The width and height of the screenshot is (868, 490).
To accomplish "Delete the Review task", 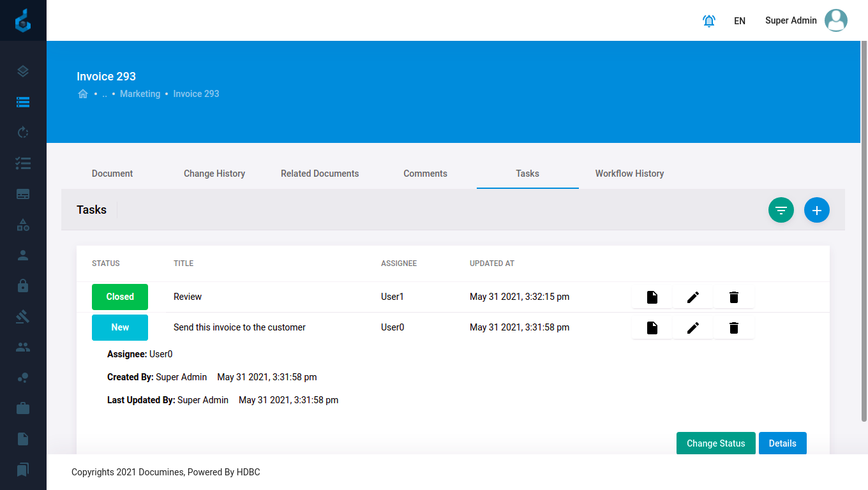I will click(x=733, y=297).
